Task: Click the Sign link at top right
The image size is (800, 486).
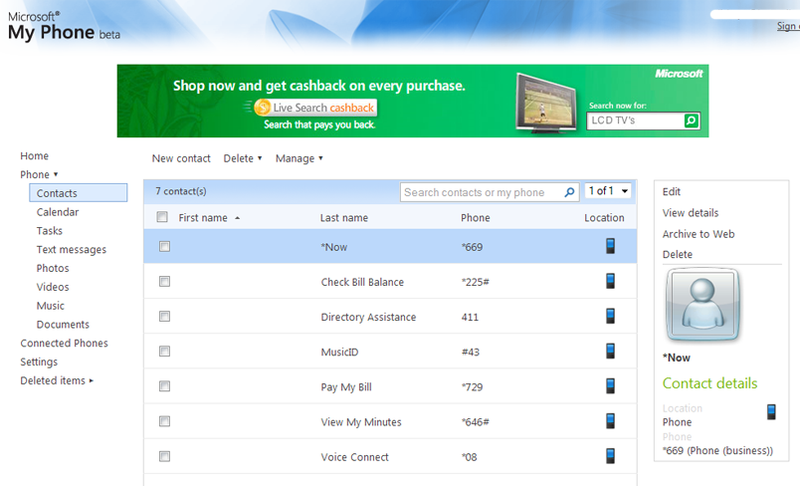Action: pos(788,26)
